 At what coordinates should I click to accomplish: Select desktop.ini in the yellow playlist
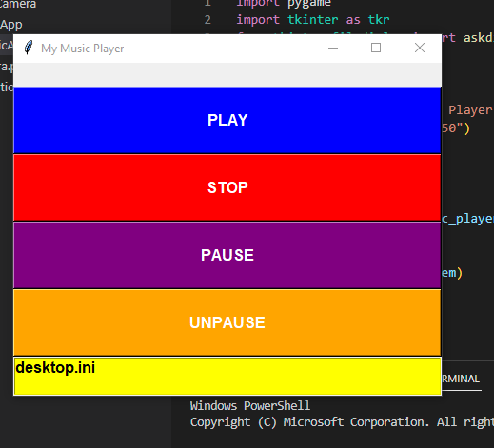pyautogui.click(x=55, y=368)
